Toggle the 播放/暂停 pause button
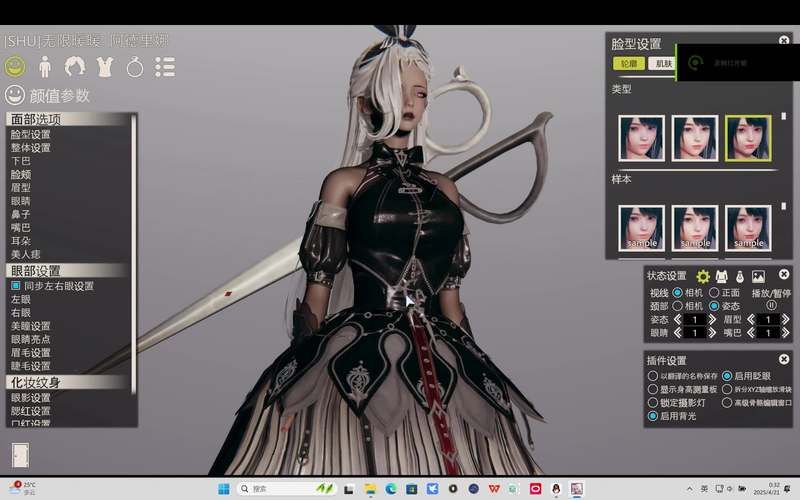 (x=771, y=306)
